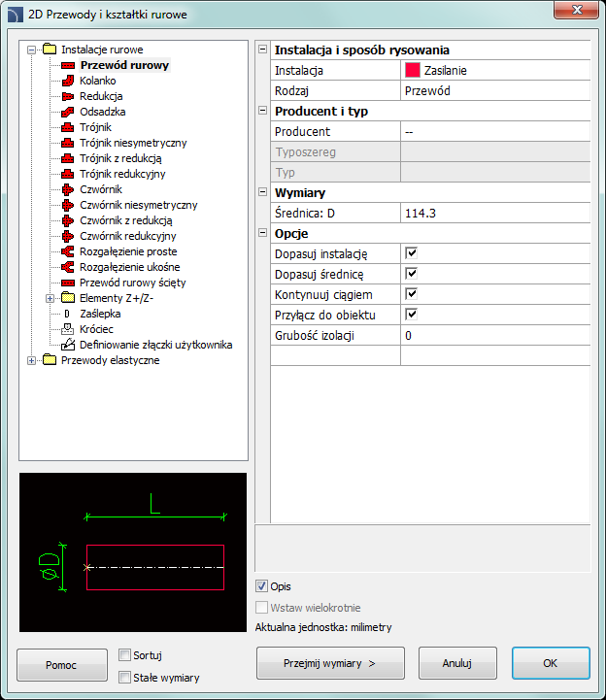Select the Rozgałęzienie proste branch icon
The width and height of the screenshot is (606, 700).
[x=67, y=251]
